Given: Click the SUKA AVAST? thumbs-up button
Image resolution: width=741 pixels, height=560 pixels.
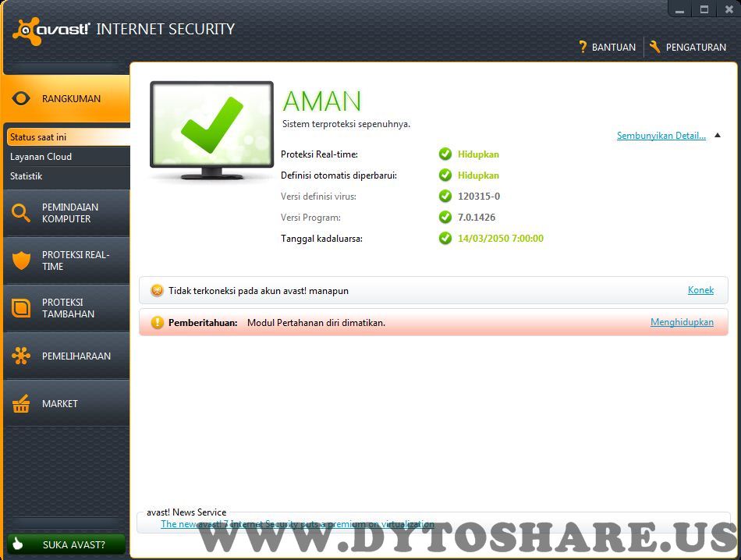Looking at the screenshot, I should [x=66, y=544].
